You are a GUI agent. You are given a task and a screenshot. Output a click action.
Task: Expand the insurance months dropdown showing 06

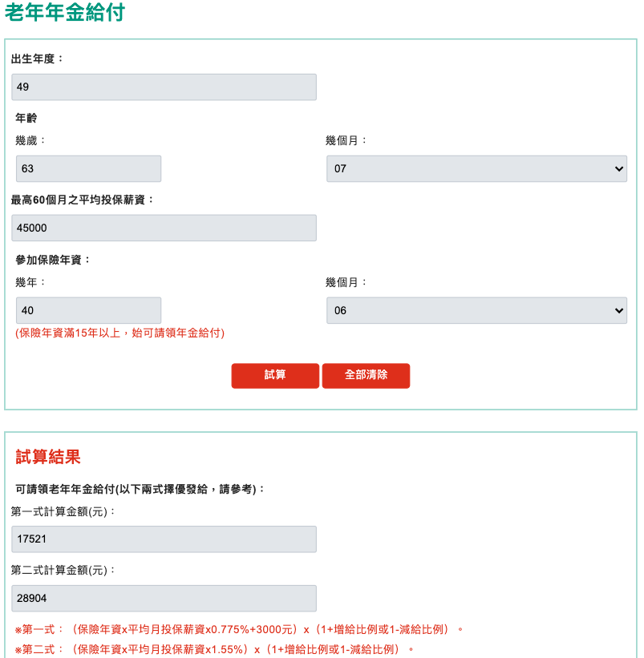click(476, 310)
